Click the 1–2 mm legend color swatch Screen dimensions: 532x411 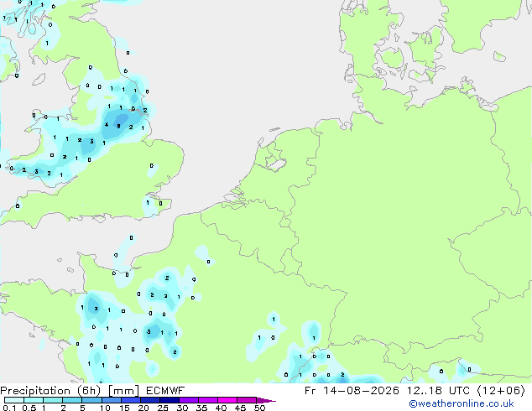point(53,400)
